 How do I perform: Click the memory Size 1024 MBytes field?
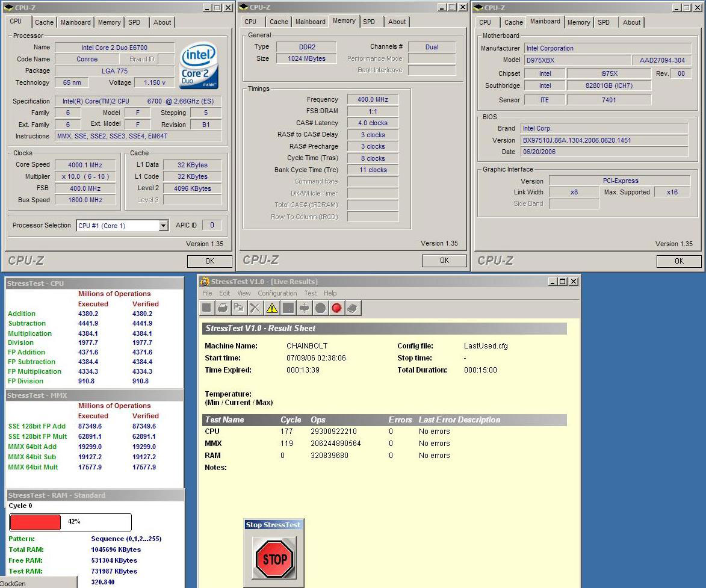pyautogui.click(x=306, y=58)
